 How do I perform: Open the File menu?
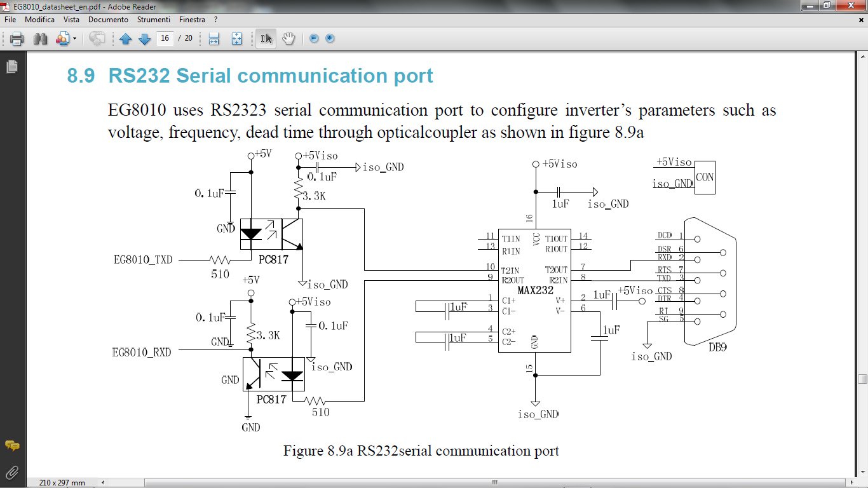[x=10, y=20]
